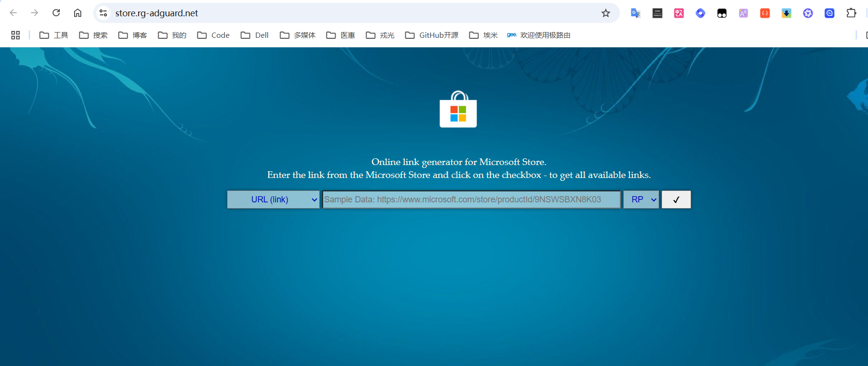Go forward to the next page

pos(34,13)
